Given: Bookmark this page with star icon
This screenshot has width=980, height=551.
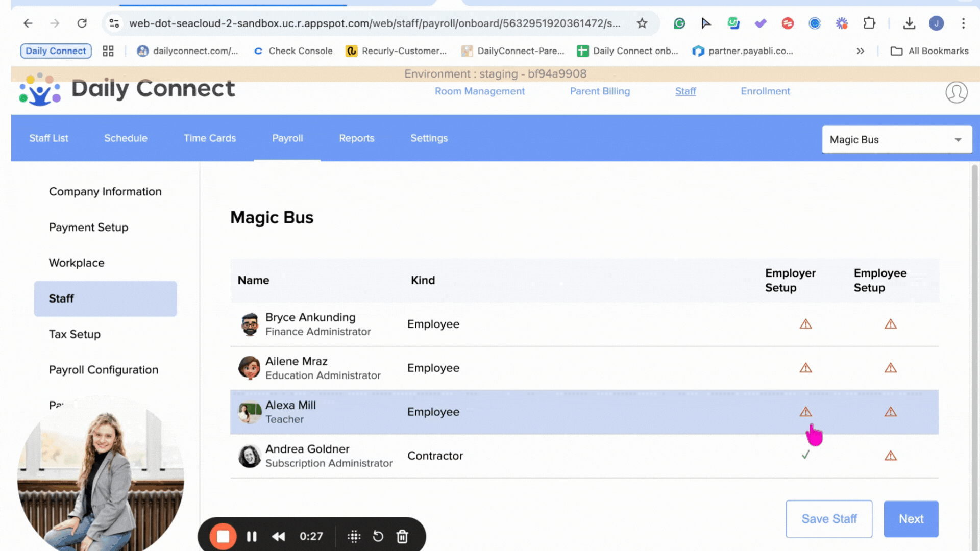Looking at the screenshot, I should (642, 23).
